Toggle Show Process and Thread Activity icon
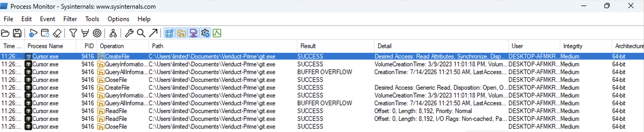Viewport: 644px width, 132px height. pyautogui.click(x=205, y=33)
